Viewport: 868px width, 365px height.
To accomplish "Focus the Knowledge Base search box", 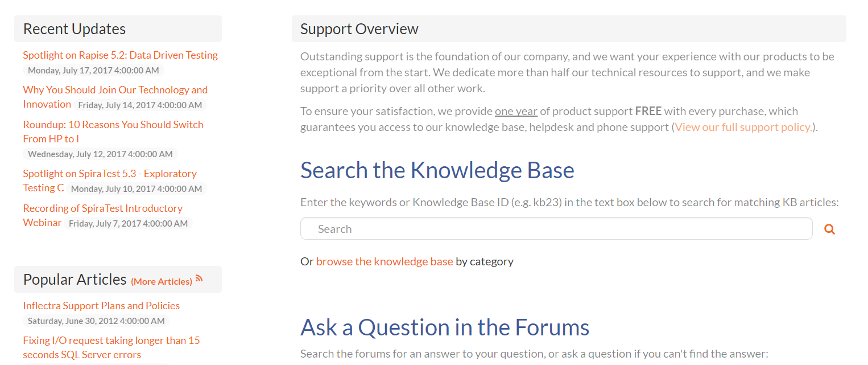I will click(556, 229).
